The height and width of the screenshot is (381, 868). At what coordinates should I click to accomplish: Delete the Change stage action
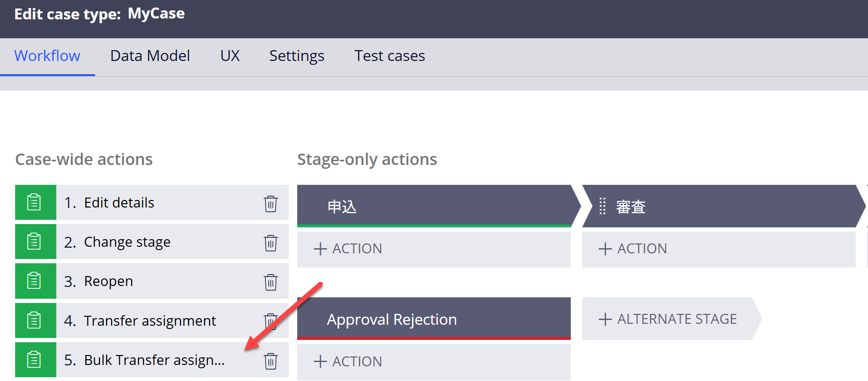(x=270, y=243)
